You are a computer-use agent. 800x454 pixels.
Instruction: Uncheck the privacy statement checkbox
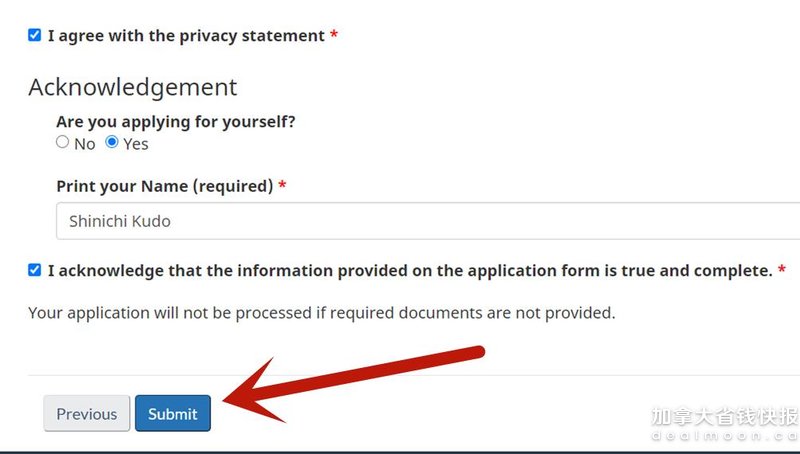[x=35, y=35]
